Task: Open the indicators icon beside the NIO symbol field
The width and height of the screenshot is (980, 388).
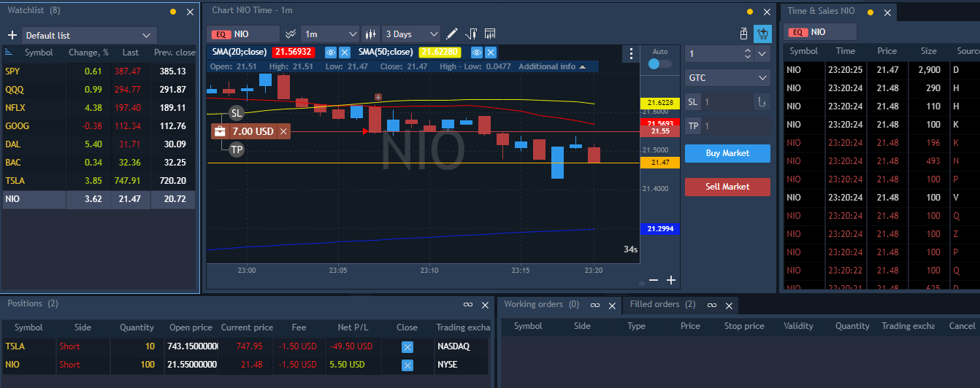Action: tap(291, 34)
